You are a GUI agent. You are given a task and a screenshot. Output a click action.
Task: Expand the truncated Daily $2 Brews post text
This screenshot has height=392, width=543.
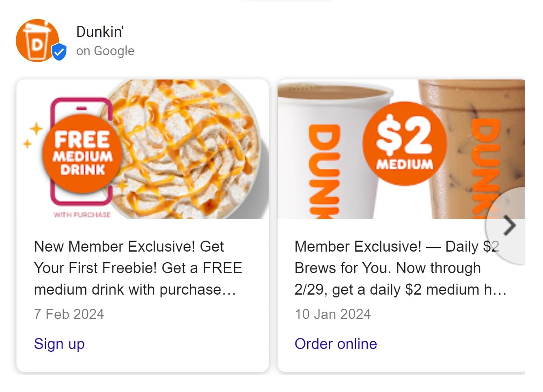[400, 268]
